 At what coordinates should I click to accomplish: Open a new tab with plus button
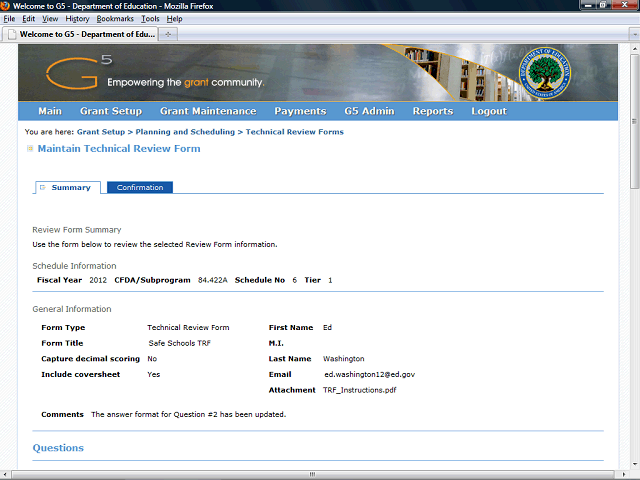168,34
